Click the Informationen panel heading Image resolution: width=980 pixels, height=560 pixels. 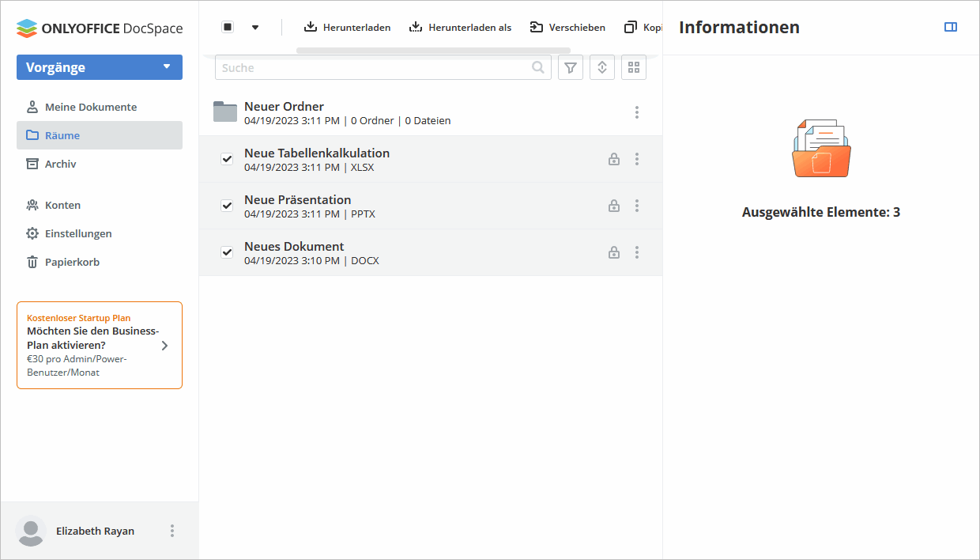point(739,27)
